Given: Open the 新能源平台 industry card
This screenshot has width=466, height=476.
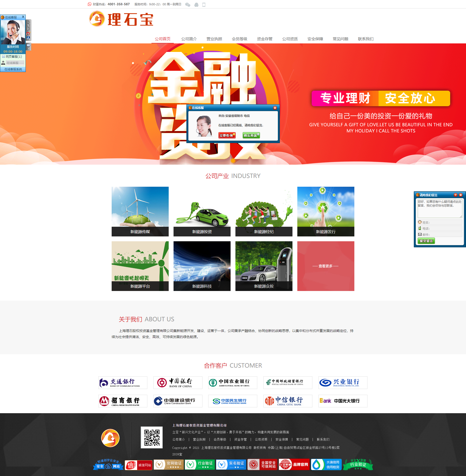Looking at the screenshot, I should point(140,266).
